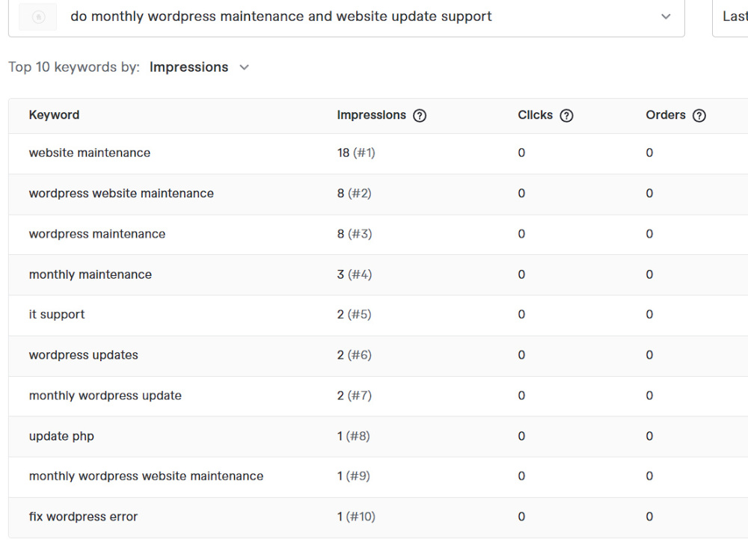Click the update php keyword
748x560 pixels.
point(61,436)
